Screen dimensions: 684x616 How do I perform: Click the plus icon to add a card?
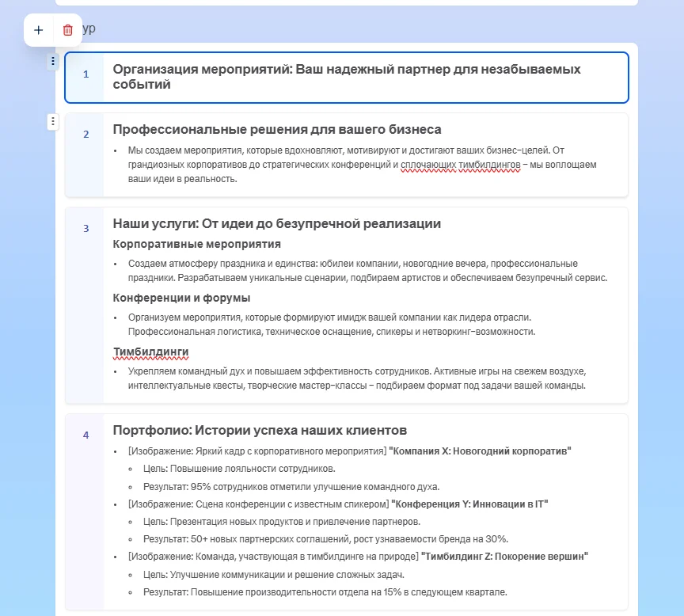38,30
